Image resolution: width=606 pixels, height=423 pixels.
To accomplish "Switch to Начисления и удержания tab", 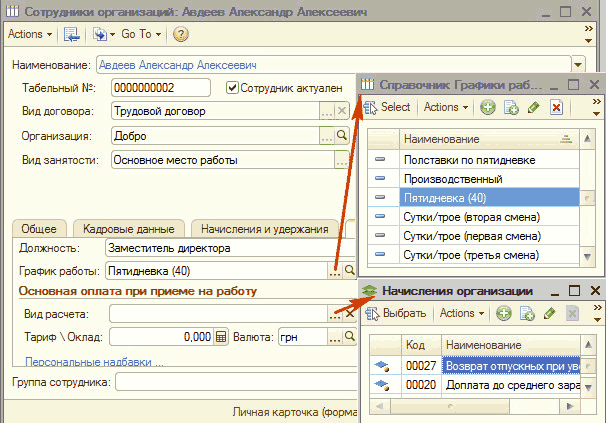I will pyautogui.click(x=265, y=229).
